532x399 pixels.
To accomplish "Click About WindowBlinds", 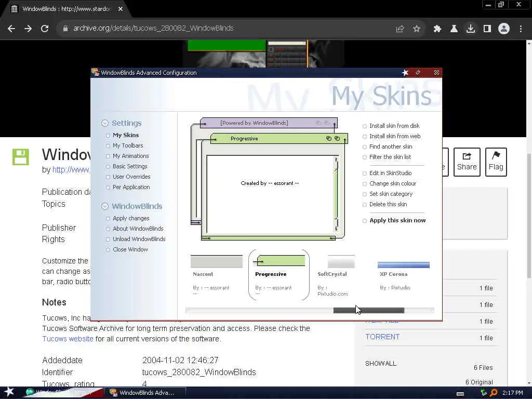I will (138, 229).
